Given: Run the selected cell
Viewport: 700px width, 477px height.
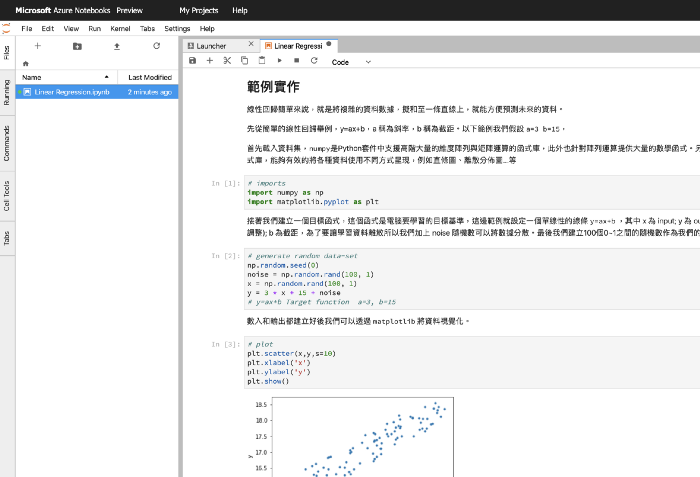Looking at the screenshot, I should (280, 61).
